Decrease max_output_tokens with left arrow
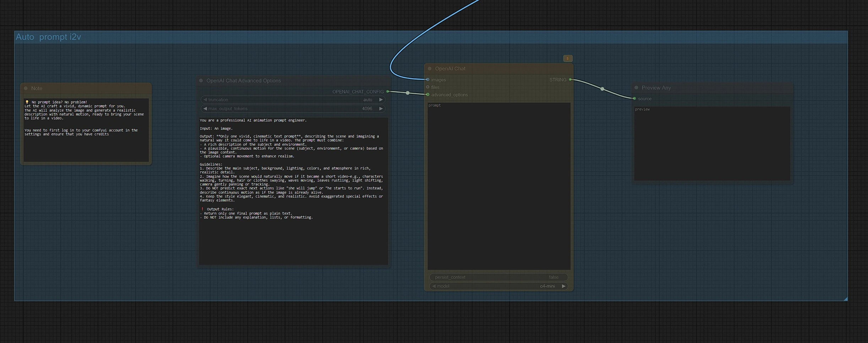Viewport: 868px width, 343px height. (205, 109)
